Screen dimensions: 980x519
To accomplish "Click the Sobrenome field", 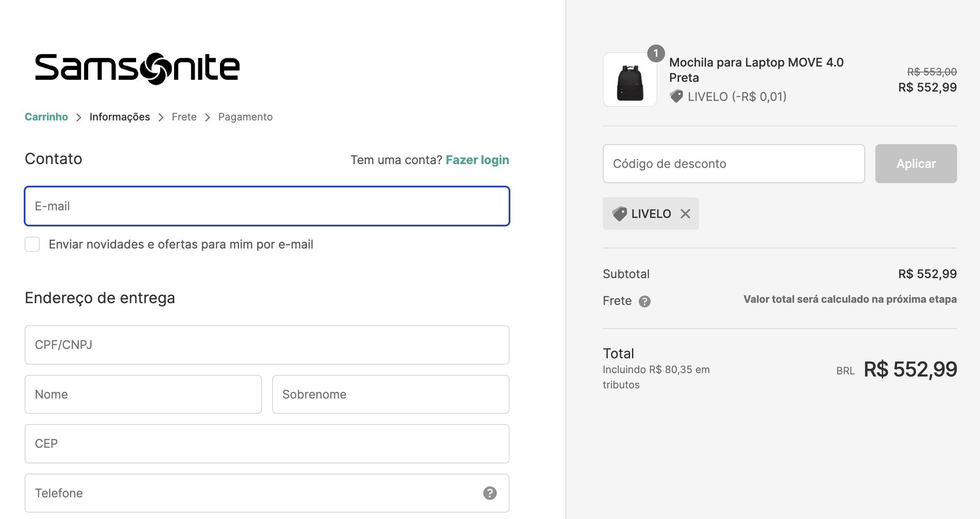I will point(391,394).
